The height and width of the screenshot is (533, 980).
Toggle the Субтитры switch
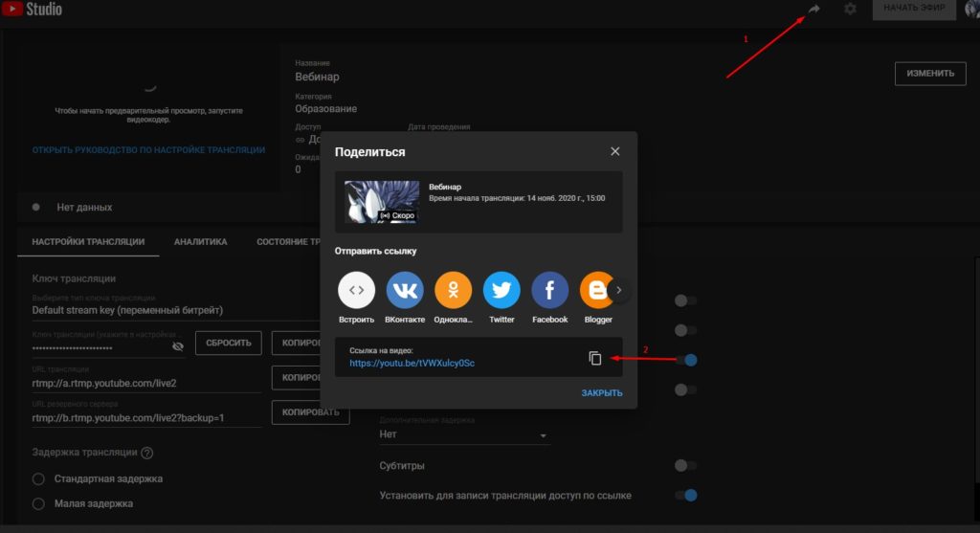coord(685,465)
